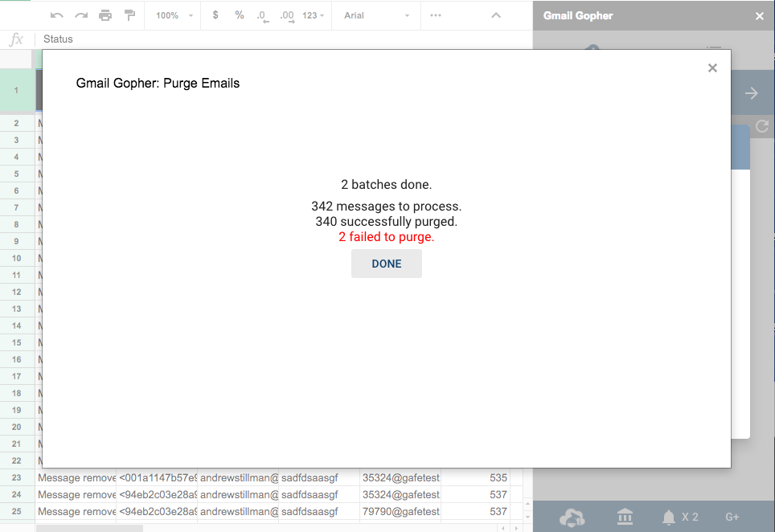Redo the last action
The height and width of the screenshot is (532, 775).
click(x=80, y=14)
